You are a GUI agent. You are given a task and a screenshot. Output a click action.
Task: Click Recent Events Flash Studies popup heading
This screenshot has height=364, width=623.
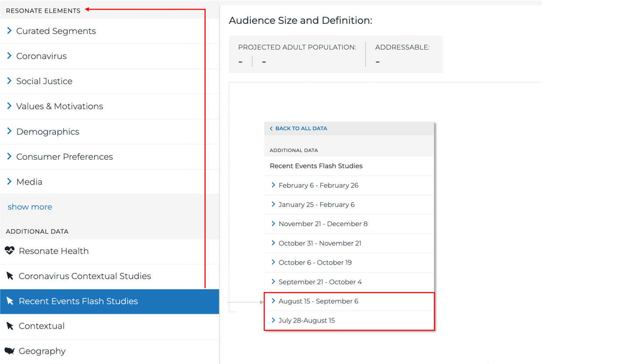(316, 166)
